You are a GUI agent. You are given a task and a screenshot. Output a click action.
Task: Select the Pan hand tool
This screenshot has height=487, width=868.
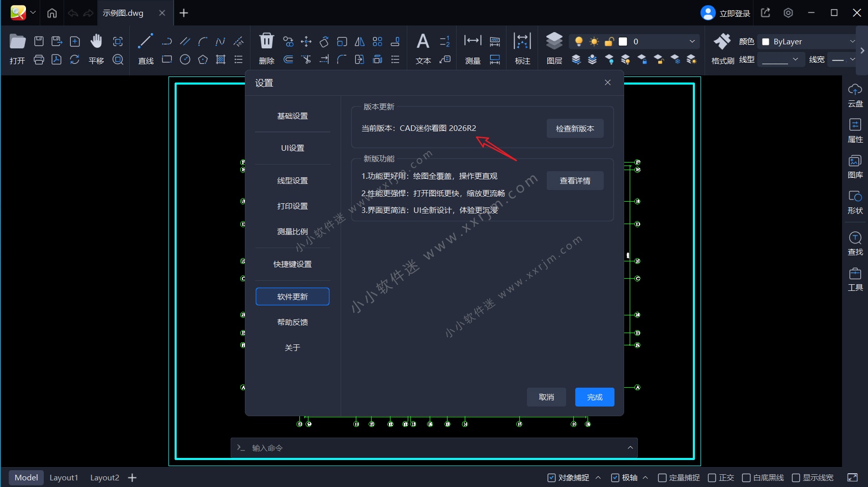[96, 42]
